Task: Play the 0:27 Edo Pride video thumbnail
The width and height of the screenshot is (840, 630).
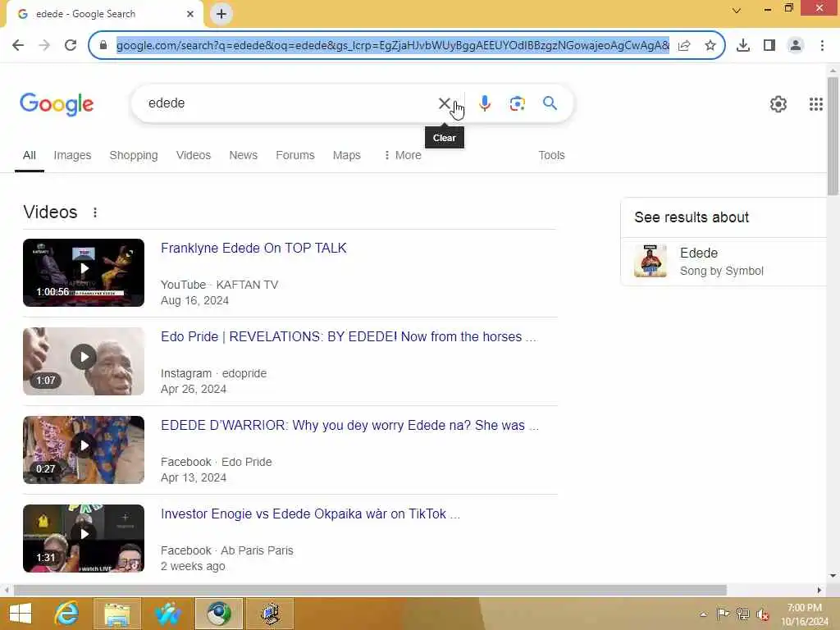Action: pos(84,450)
